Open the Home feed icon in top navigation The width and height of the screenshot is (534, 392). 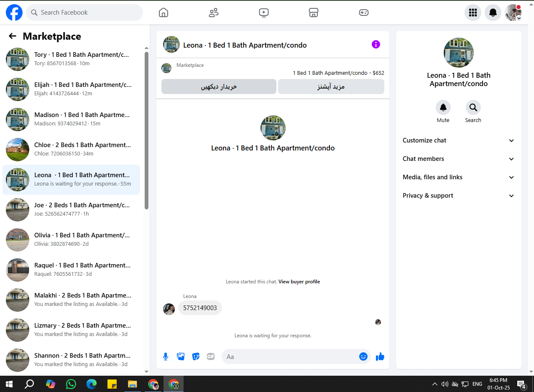coord(164,13)
